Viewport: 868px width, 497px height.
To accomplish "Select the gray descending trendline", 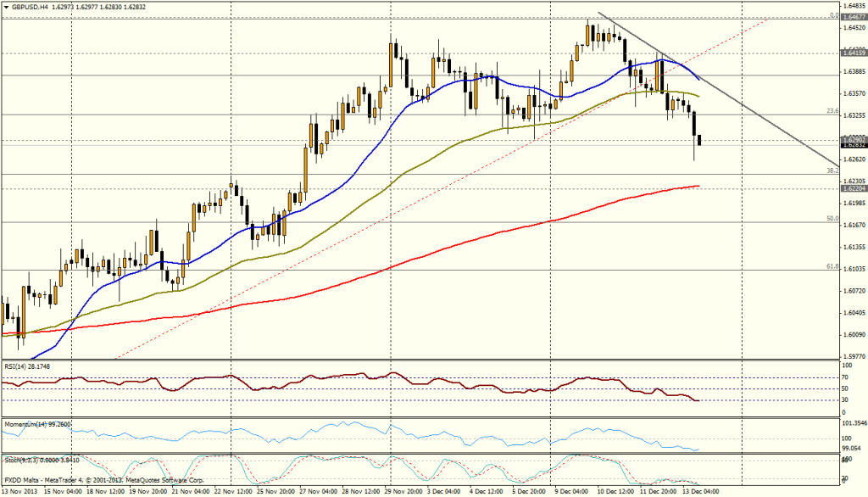I will (x=763, y=118).
